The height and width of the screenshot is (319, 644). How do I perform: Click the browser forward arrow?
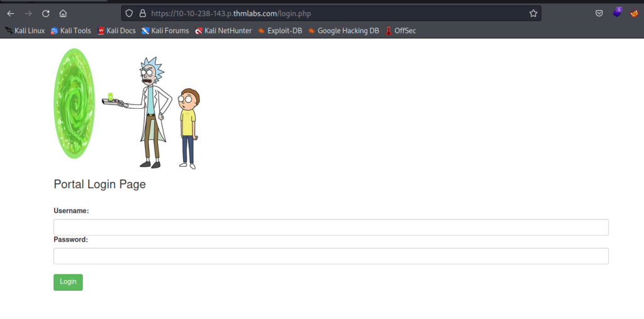pos(28,13)
